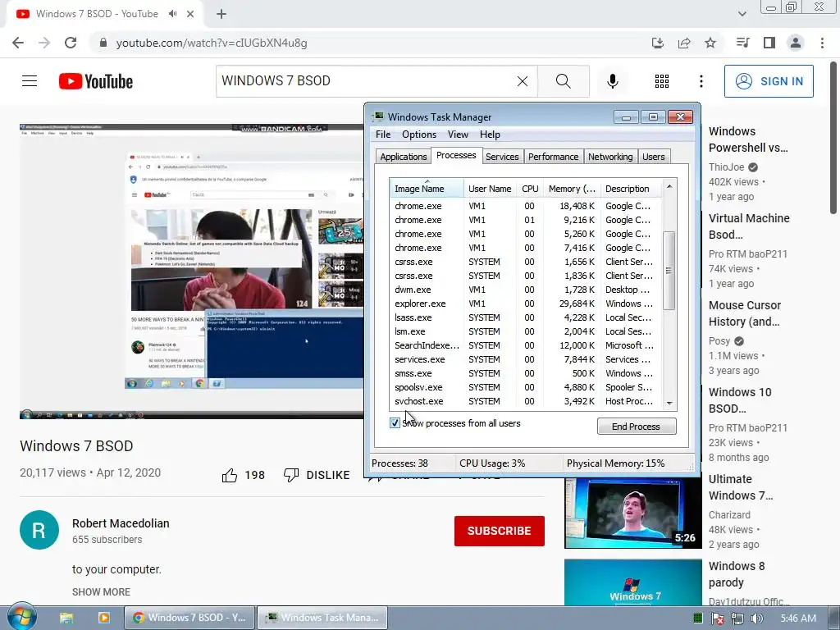The width and height of the screenshot is (840, 630).
Task: Select the lsass.exe process row
Action: [x=526, y=317]
